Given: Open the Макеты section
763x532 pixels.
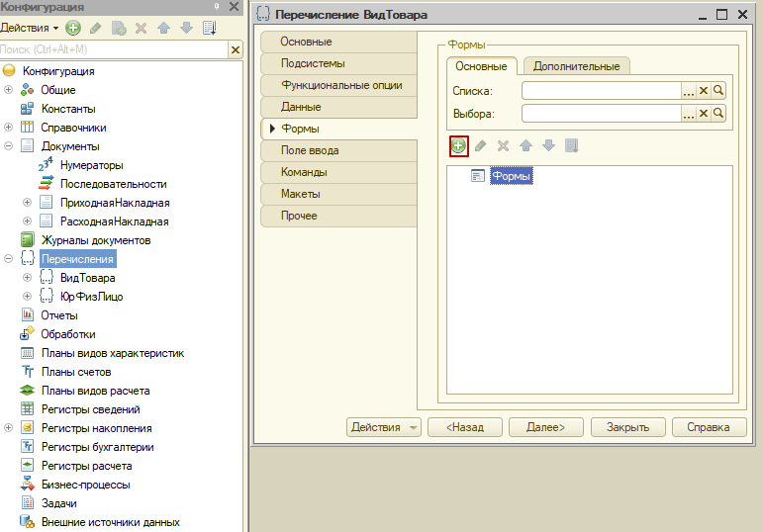Looking at the screenshot, I should pos(339,194).
